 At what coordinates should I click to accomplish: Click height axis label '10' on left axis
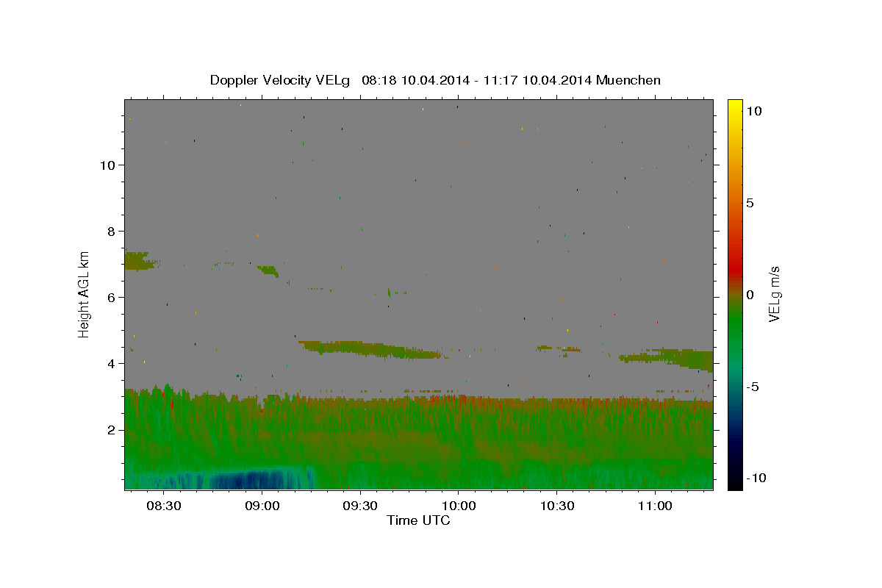coord(110,165)
